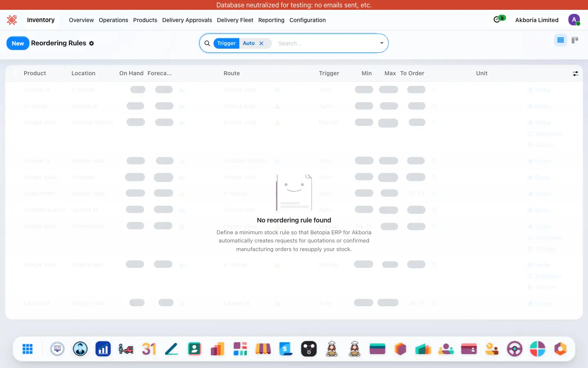This screenshot has height=368, width=588.
Task: Sort by the To Order column header
Action: (x=412, y=73)
